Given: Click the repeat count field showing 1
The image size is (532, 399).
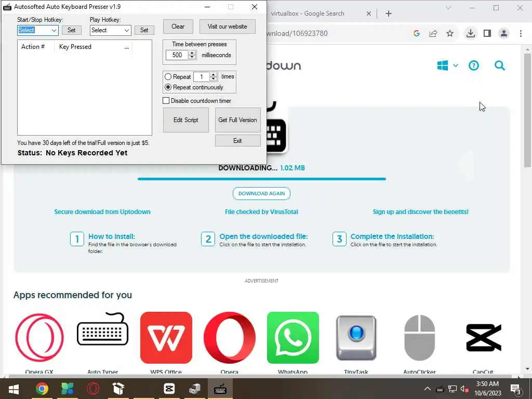Looking at the screenshot, I should [x=201, y=77].
